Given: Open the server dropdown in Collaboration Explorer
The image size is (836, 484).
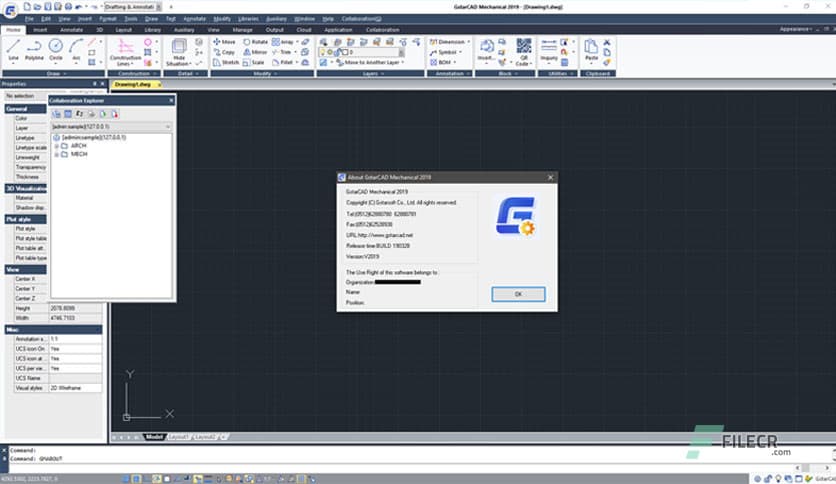Looking at the screenshot, I should (168, 127).
